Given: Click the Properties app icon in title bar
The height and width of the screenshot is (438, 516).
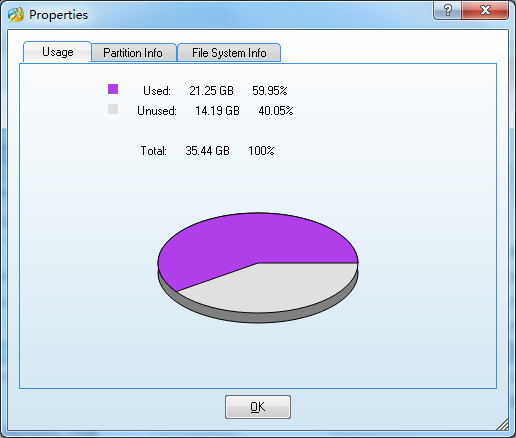Looking at the screenshot, I should pyautogui.click(x=16, y=14).
